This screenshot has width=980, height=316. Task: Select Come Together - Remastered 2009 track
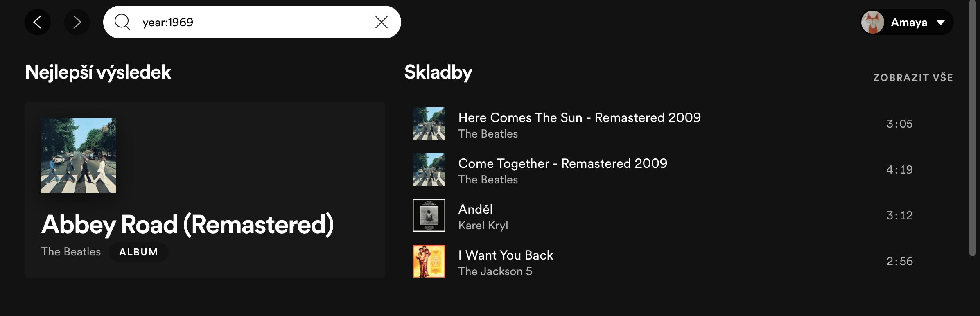click(x=562, y=164)
